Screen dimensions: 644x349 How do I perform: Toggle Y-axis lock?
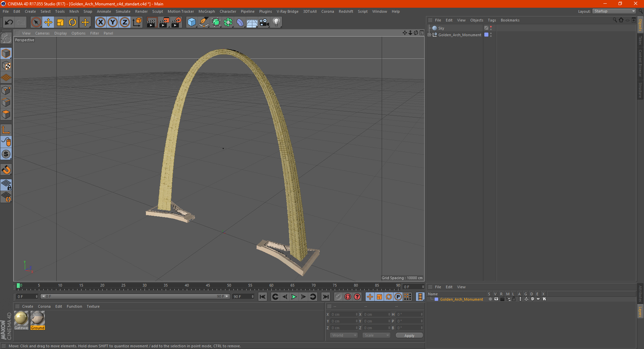tap(113, 22)
